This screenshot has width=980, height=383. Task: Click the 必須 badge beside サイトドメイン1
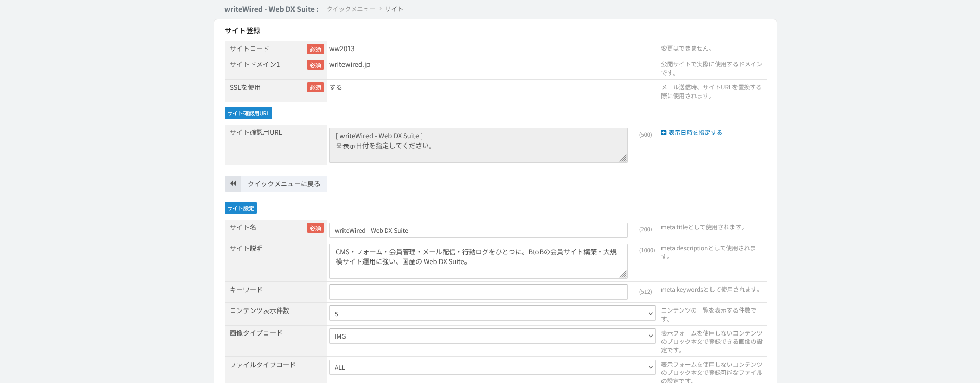(315, 65)
